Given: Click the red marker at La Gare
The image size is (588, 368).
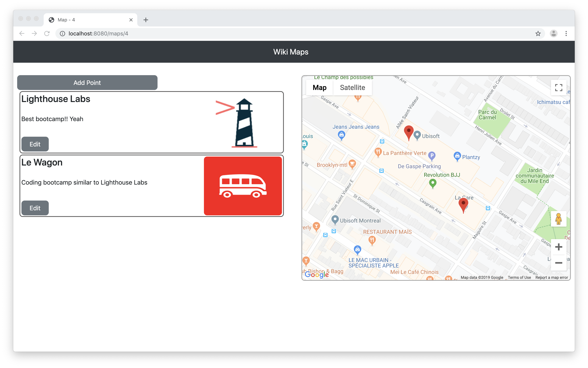Looking at the screenshot, I should [x=463, y=206].
